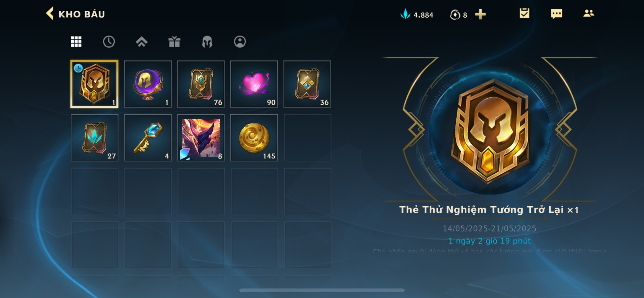
Task: Select the blue gem key item
Action: [x=148, y=138]
